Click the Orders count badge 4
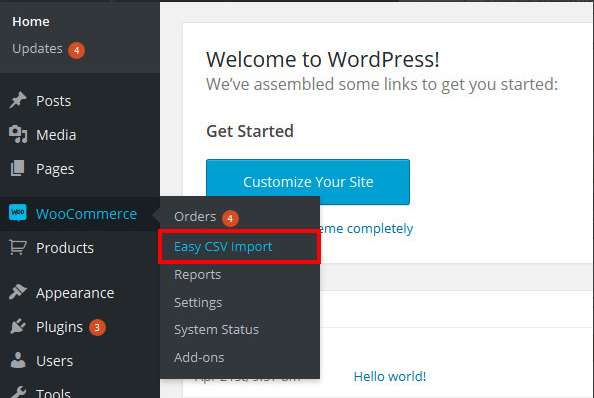This screenshot has width=594, height=398. 230,218
